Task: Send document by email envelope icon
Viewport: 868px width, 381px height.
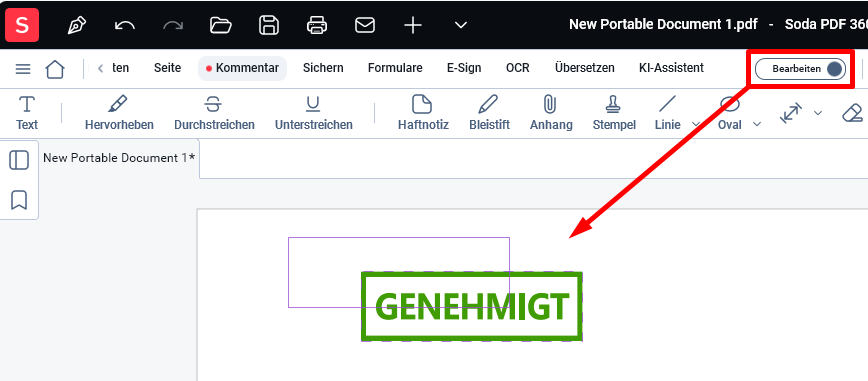Action: 365,25
